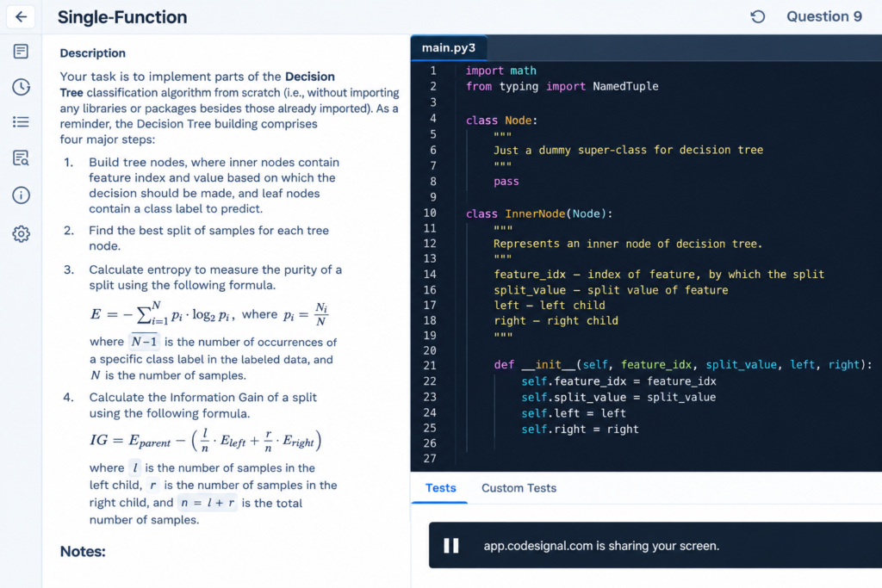Click code line 'class Node:'
Screen dimensions: 882x588
pos(501,121)
